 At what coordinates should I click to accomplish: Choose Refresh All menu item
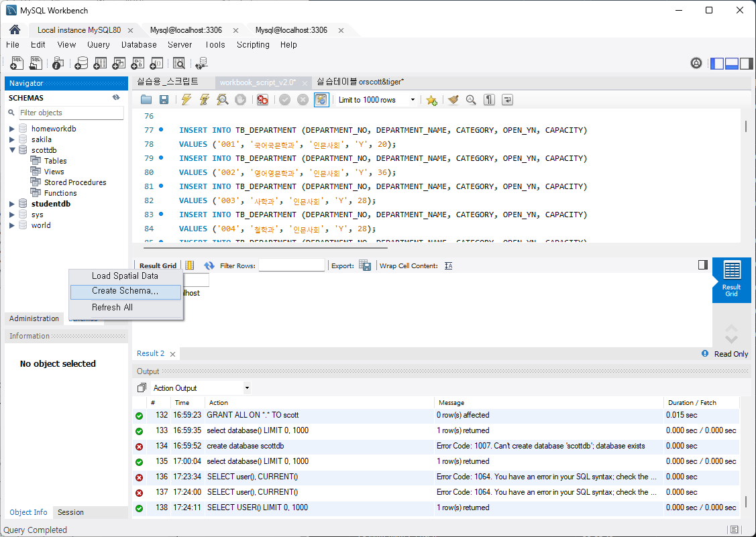tap(125, 308)
